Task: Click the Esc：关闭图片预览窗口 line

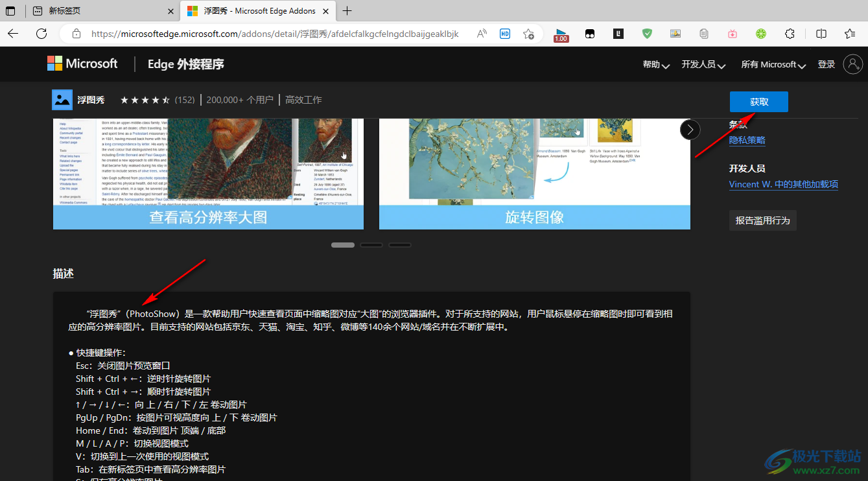Action: (x=123, y=366)
